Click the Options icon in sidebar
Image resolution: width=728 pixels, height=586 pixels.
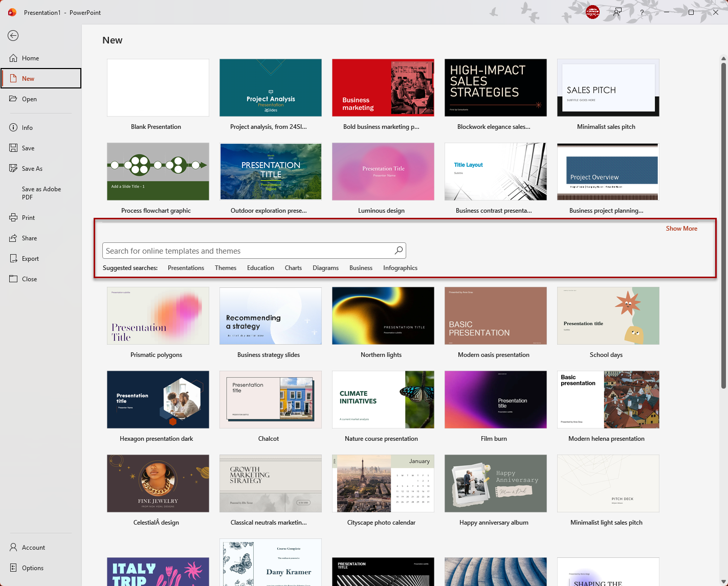(13, 568)
